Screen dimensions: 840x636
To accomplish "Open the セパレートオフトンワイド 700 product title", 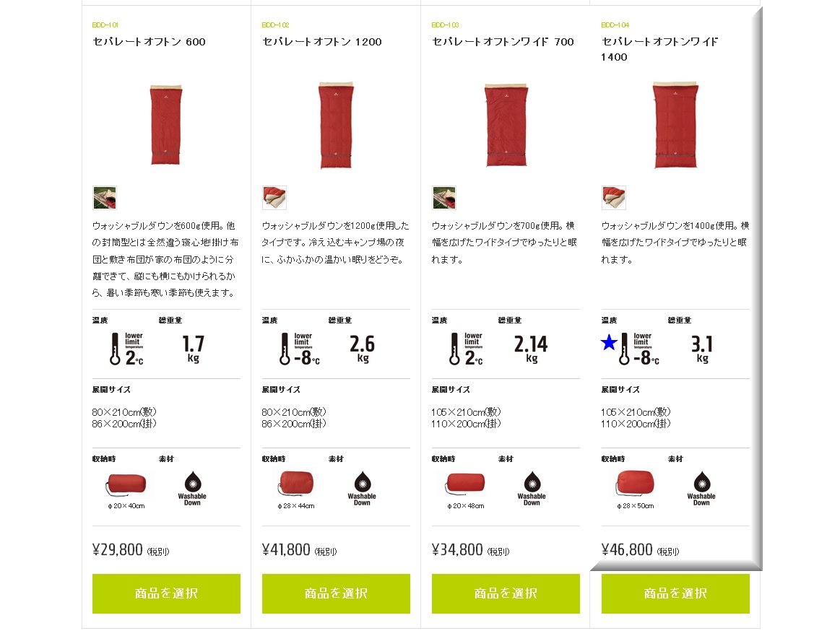I will coord(503,42).
